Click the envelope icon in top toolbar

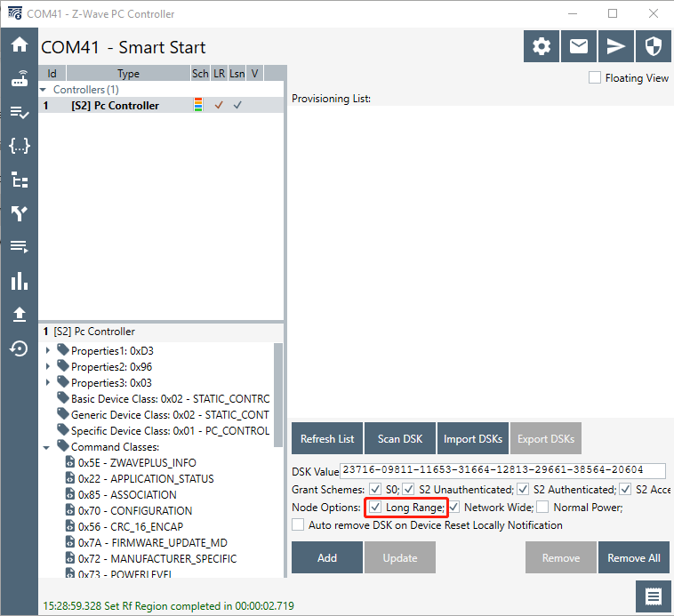coord(579,47)
